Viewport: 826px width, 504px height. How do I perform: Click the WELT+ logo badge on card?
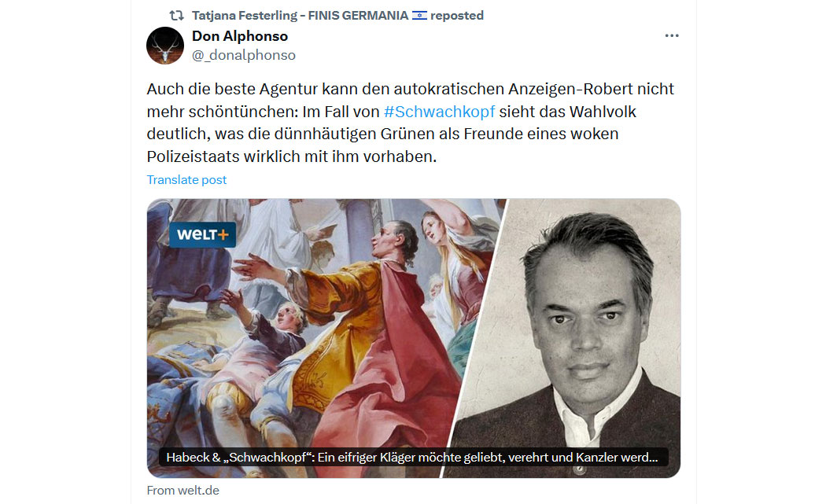(x=202, y=235)
